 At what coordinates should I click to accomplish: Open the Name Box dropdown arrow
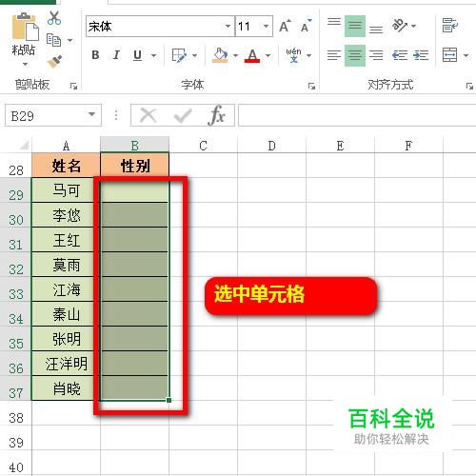pyautogui.click(x=92, y=114)
